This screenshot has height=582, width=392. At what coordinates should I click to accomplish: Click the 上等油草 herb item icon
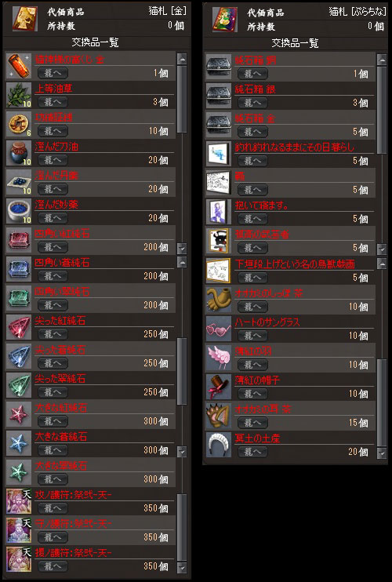(x=19, y=95)
